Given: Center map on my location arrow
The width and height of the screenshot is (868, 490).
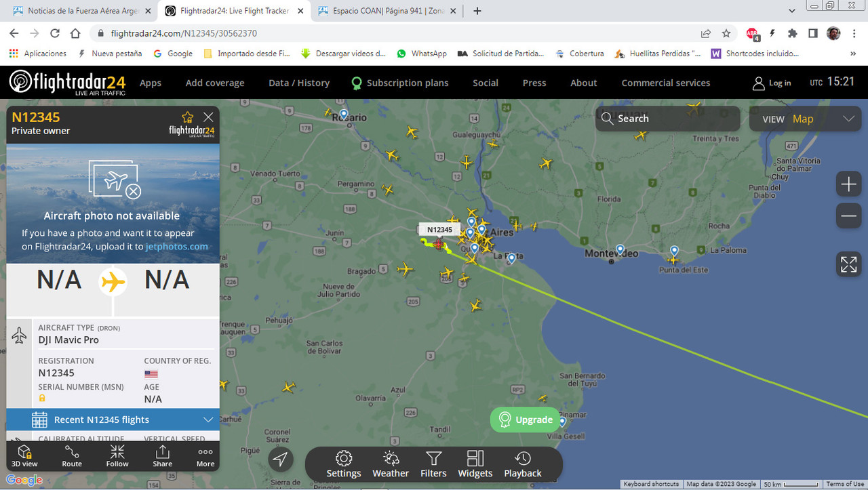Looking at the screenshot, I should tap(280, 459).
